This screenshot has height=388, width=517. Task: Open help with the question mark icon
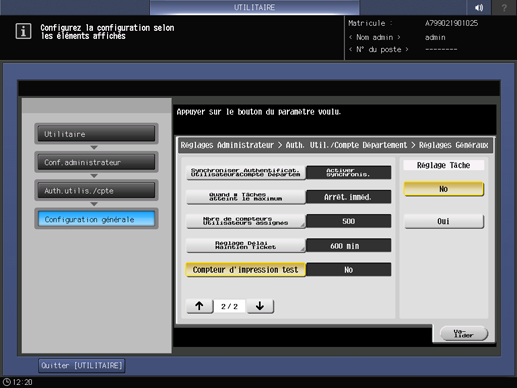pyautogui.click(x=504, y=7)
